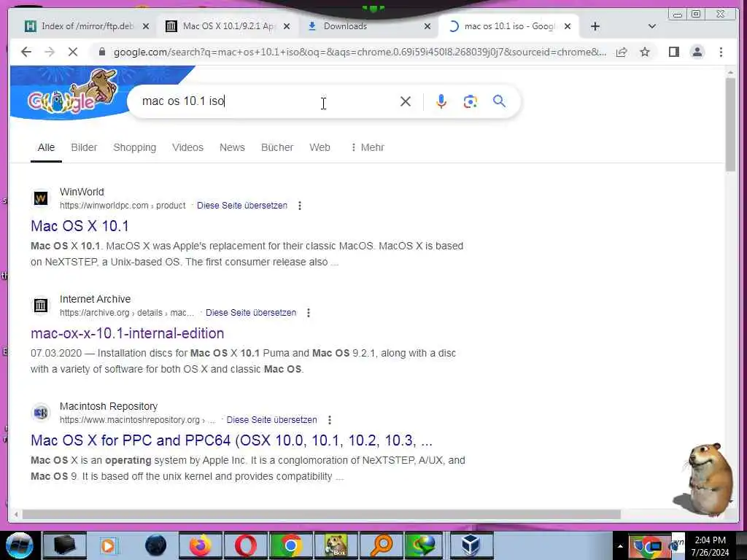The height and width of the screenshot is (560, 747).
Task: Click the Google doodle logo
Action: point(72,93)
